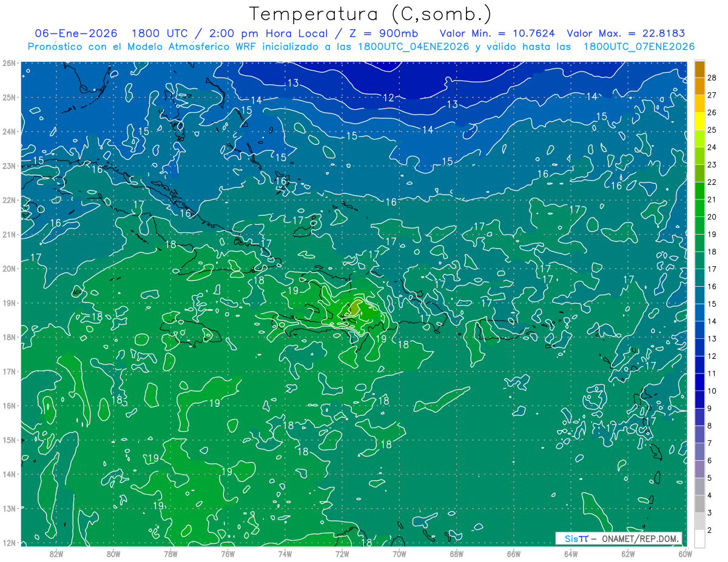Screen dimensions: 728x562
Task: Click the "64W" longitude axis label
Action: pos(571,554)
